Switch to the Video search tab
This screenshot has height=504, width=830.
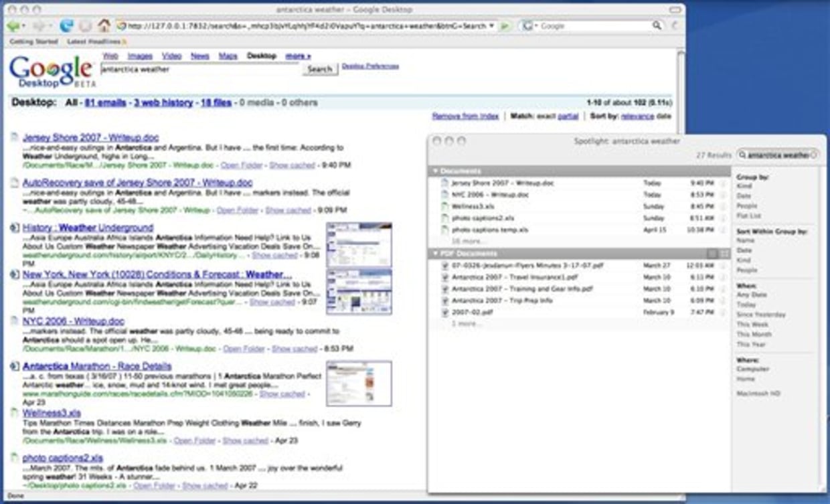(x=172, y=56)
